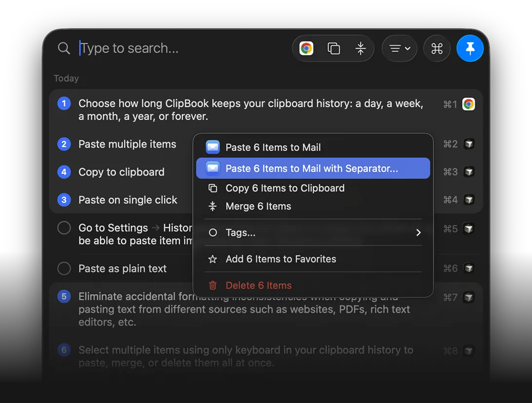Image resolution: width=532 pixels, height=403 pixels.
Task: Select the 'Paste as plain text' circle
Action: point(64,269)
